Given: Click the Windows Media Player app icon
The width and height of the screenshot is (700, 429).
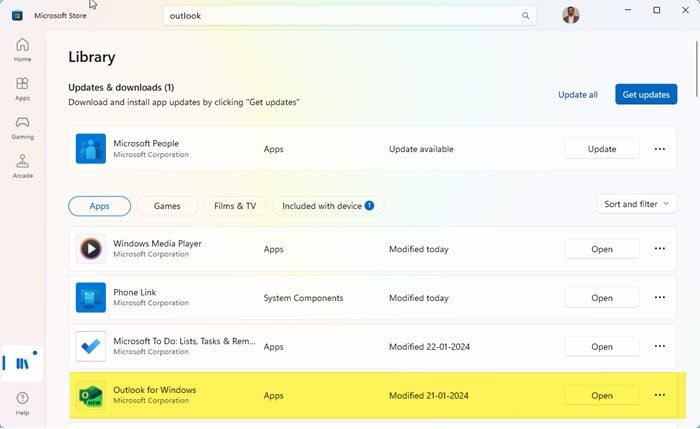Looking at the screenshot, I should [91, 249].
